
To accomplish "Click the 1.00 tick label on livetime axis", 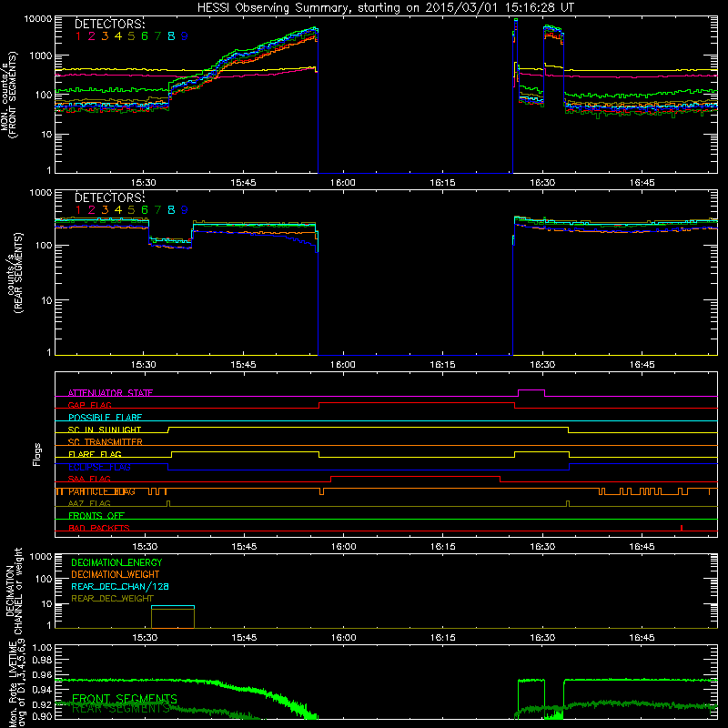I will coord(42,647).
